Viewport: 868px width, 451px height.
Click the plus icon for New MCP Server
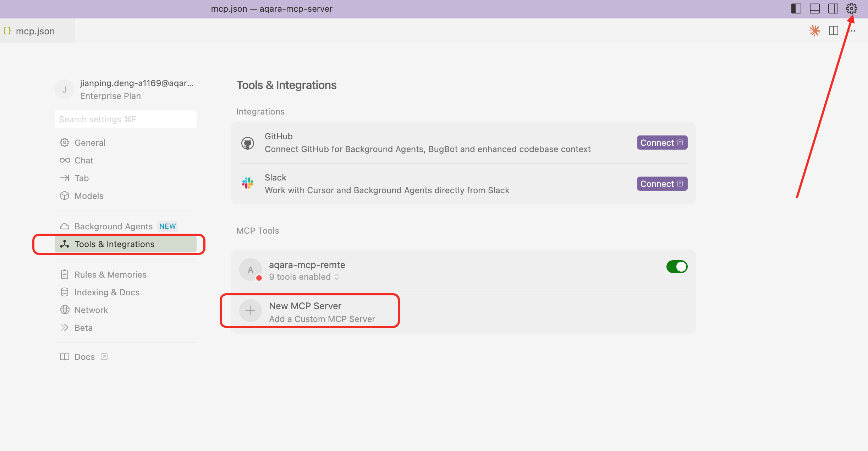click(x=250, y=311)
